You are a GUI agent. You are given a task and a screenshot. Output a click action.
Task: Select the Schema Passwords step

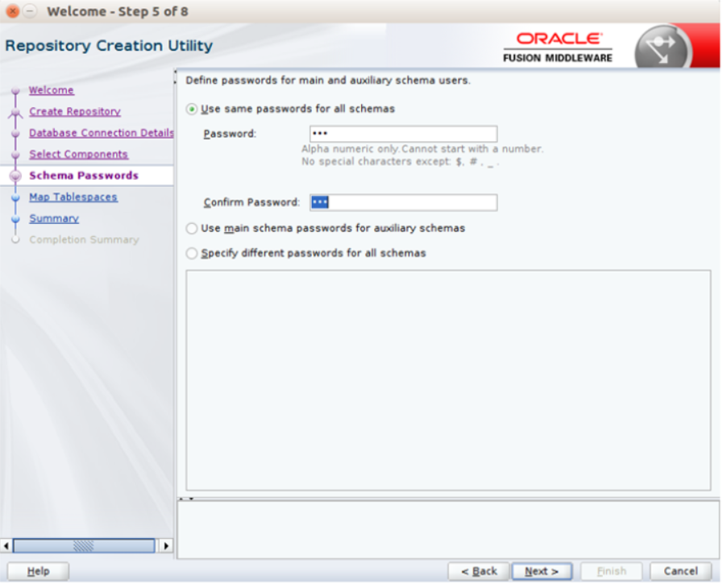[x=84, y=176]
